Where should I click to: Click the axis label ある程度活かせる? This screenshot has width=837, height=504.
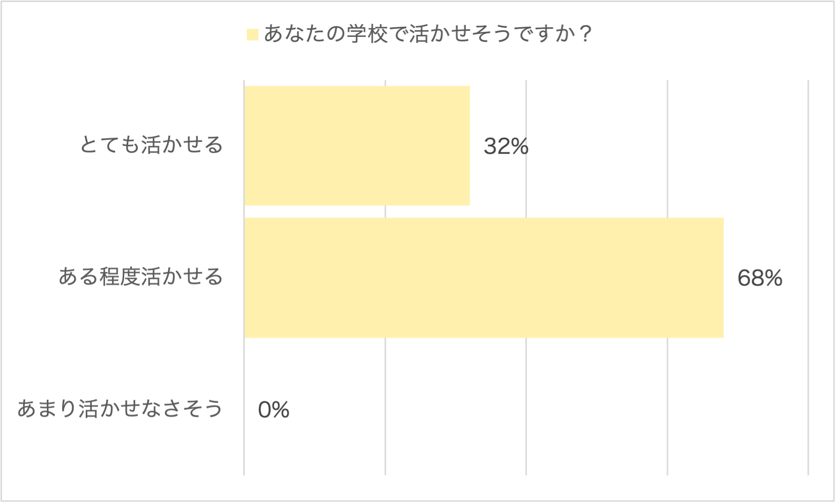pyautogui.click(x=141, y=277)
